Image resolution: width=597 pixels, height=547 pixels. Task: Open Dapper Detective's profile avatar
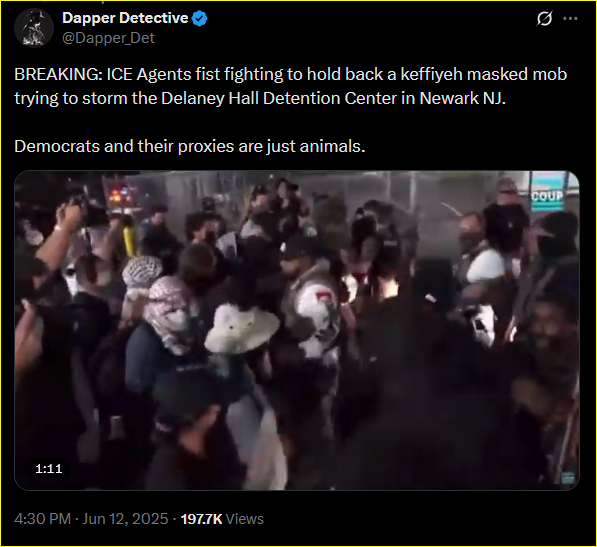(34, 28)
